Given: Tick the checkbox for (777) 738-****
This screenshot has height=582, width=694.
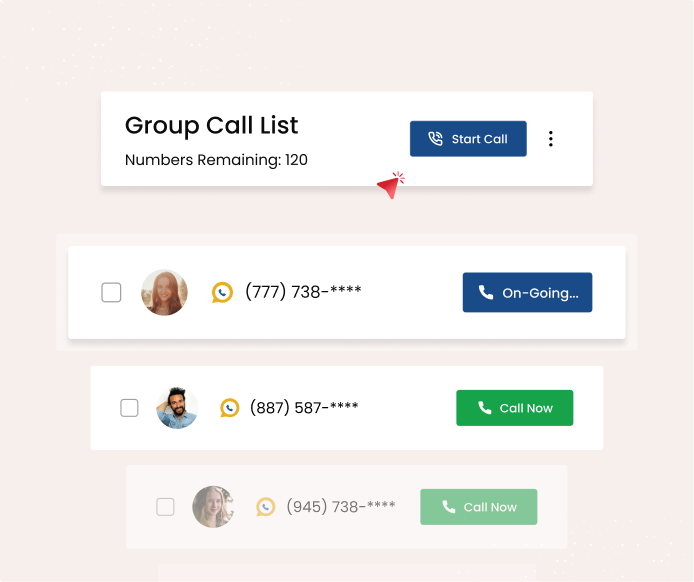Looking at the screenshot, I should click(112, 292).
